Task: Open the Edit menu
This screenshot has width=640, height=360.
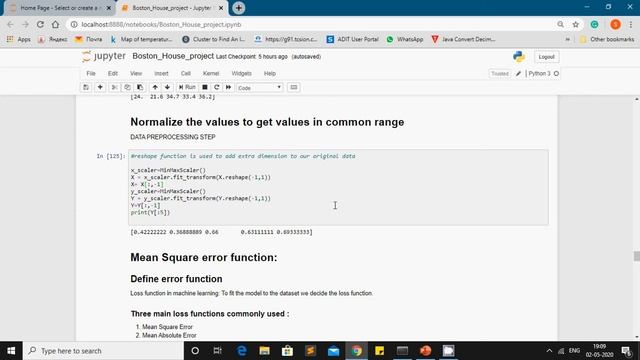Action: tap(113, 73)
